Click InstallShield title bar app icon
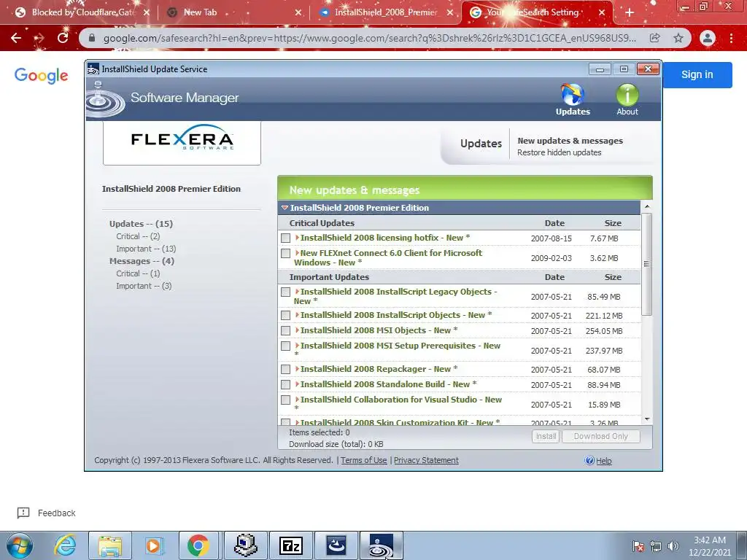The image size is (747, 560). tap(93, 69)
